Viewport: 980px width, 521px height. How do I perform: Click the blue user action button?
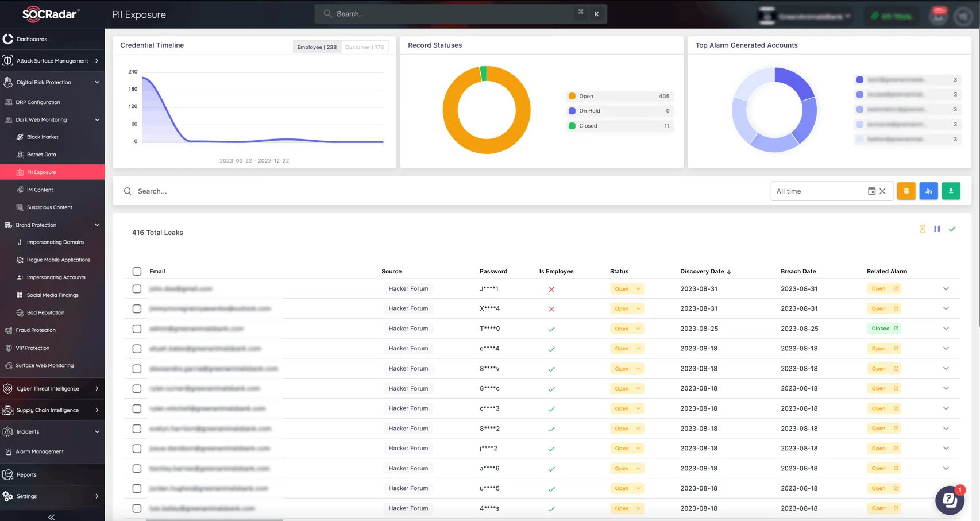pyautogui.click(x=928, y=191)
